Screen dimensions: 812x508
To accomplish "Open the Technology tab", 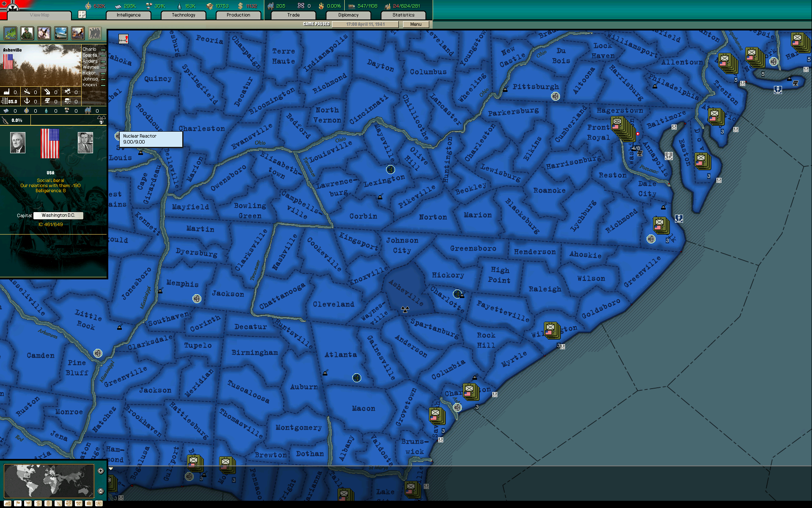I will pyautogui.click(x=184, y=15).
